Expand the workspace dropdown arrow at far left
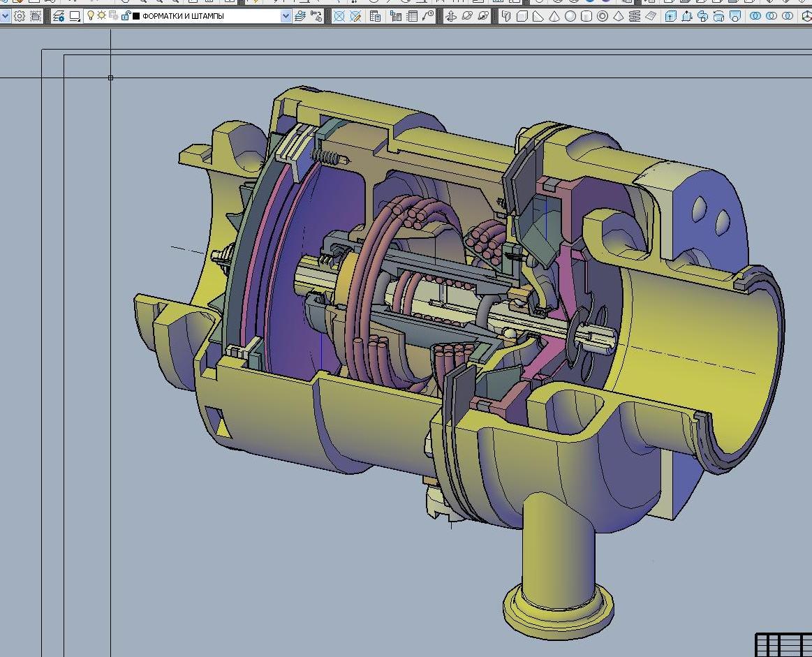The image size is (812, 657). pyautogui.click(x=4, y=16)
